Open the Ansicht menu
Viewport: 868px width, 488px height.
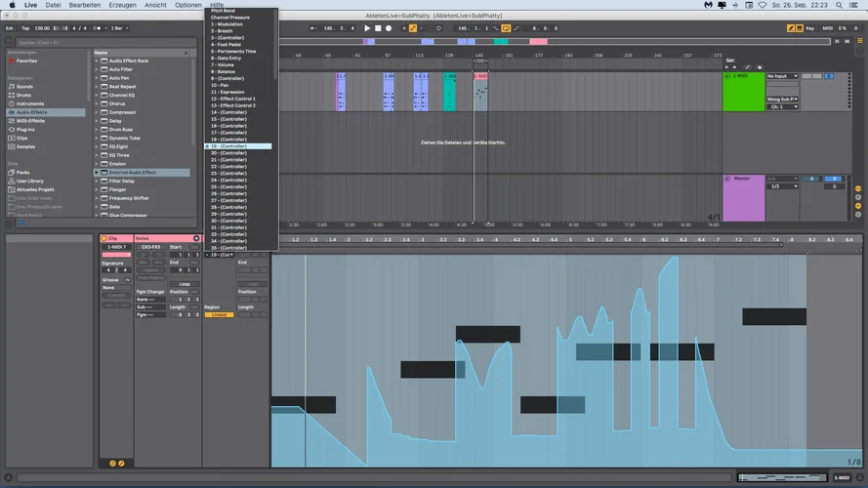(x=155, y=5)
